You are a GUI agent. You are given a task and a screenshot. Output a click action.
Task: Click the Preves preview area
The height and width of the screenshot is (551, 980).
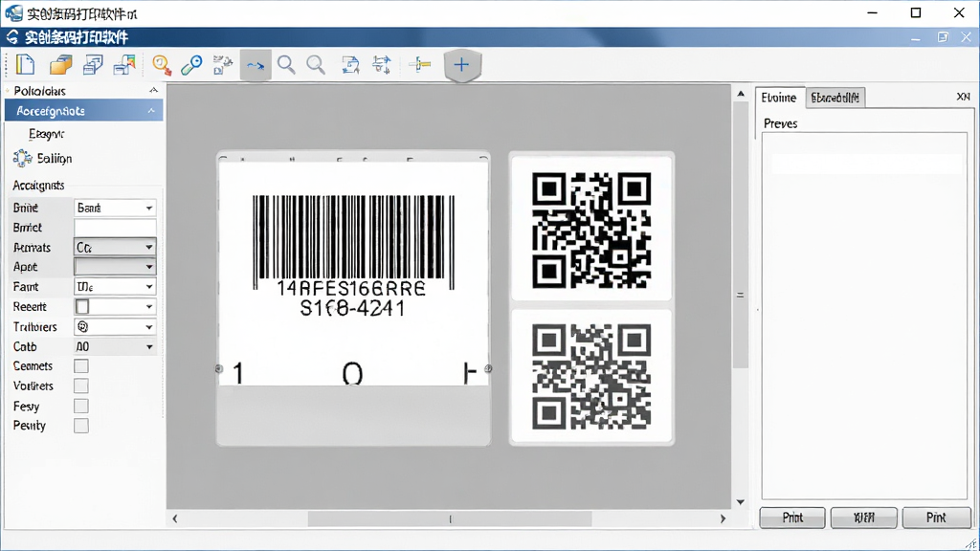click(x=864, y=316)
